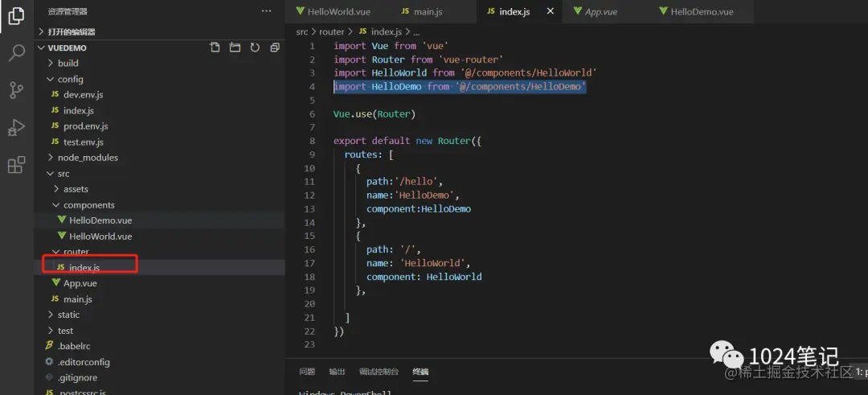
Task: Click the src breadcrumb segment
Action: coord(301,32)
